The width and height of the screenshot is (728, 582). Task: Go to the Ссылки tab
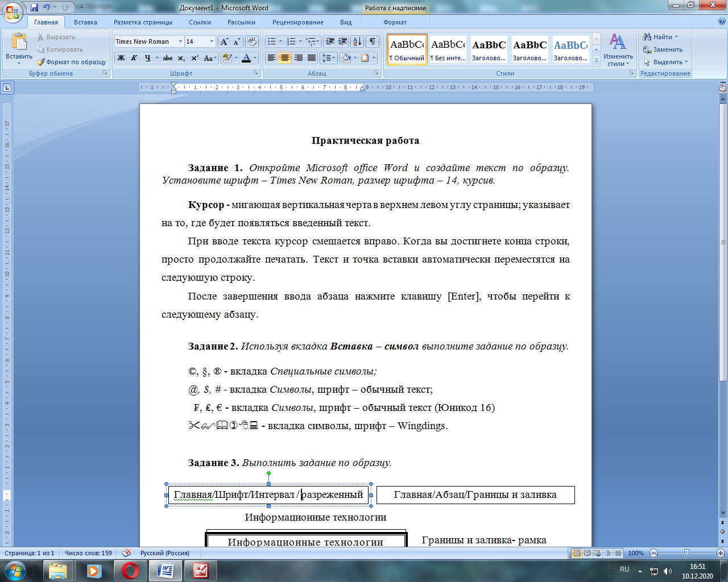pyautogui.click(x=200, y=22)
